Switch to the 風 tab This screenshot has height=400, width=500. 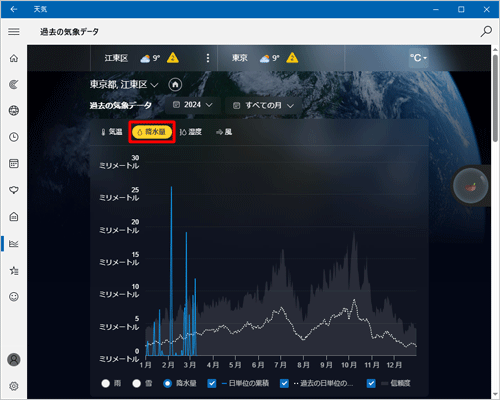(224, 132)
